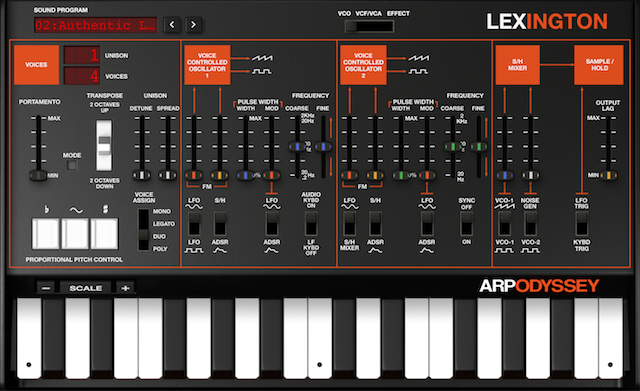Toggle the LFO TRIG / KYBD TRIG switch
Image resolution: width=640 pixels, height=391 pixels.
coord(582,224)
